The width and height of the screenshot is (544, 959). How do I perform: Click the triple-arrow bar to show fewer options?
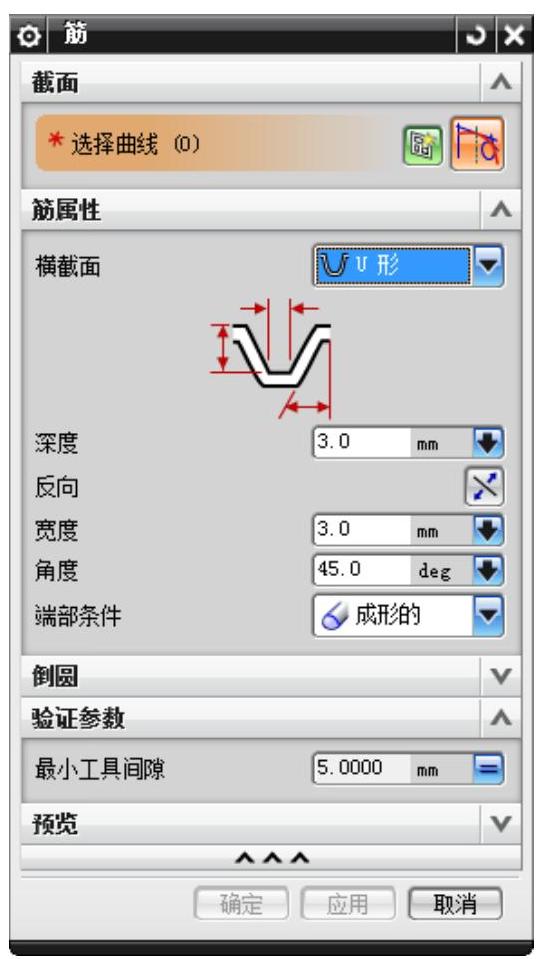pos(271,858)
